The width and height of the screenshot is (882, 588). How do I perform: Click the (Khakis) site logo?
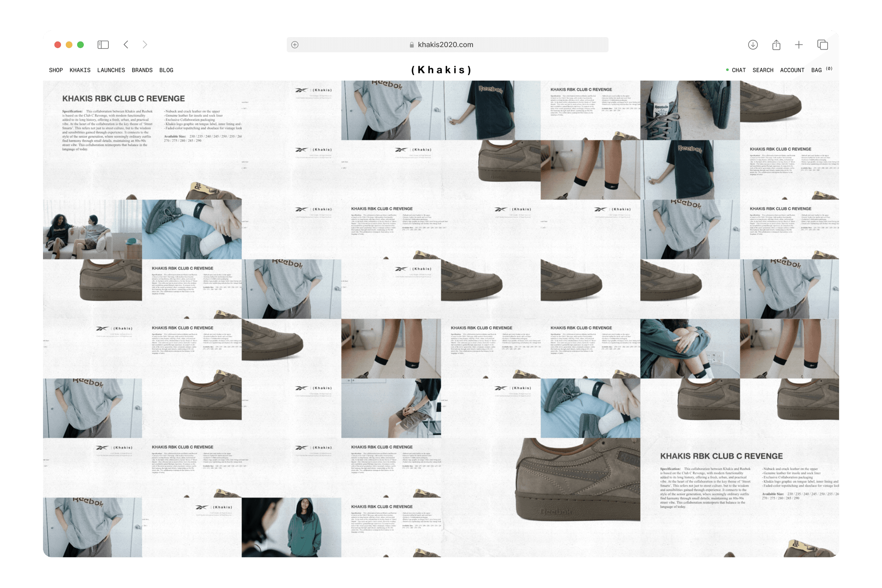(441, 70)
